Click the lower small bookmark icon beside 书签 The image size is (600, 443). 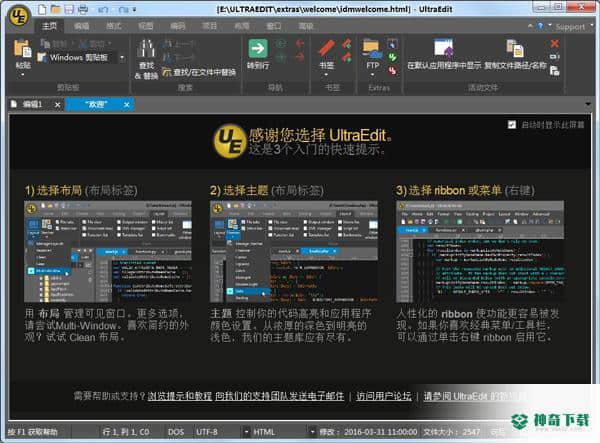[347, 58]
